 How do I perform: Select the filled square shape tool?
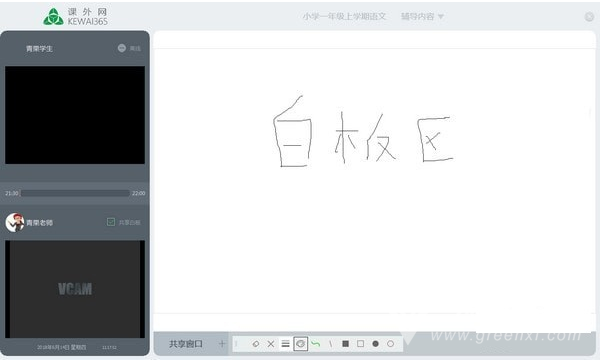346,344
